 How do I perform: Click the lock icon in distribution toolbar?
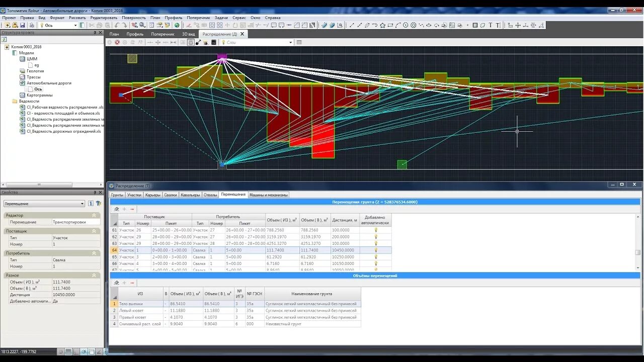pyautogui.click(x=191, y=42)
